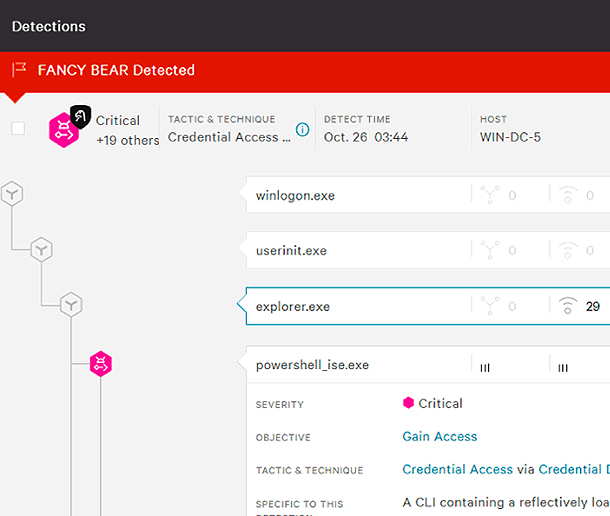This screenshot has width=610, height=516.
Task: Select the FANCY BEAR detection checkbox
Action: [x=18, y=128]
